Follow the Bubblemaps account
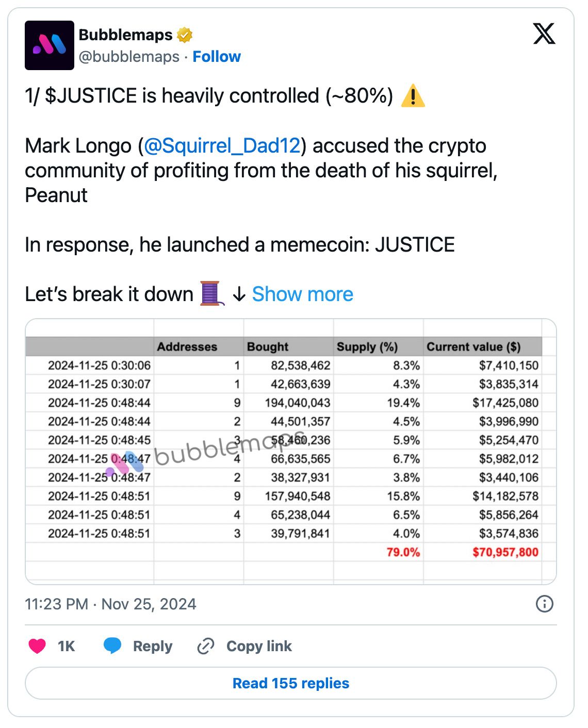 click(217, 57)
